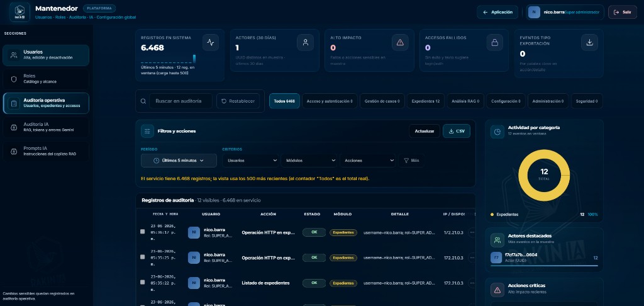The width and height of the screenshot is (644, 306).
Task: Click the N avatar next to nico.barra header
Action: [534, 13]
